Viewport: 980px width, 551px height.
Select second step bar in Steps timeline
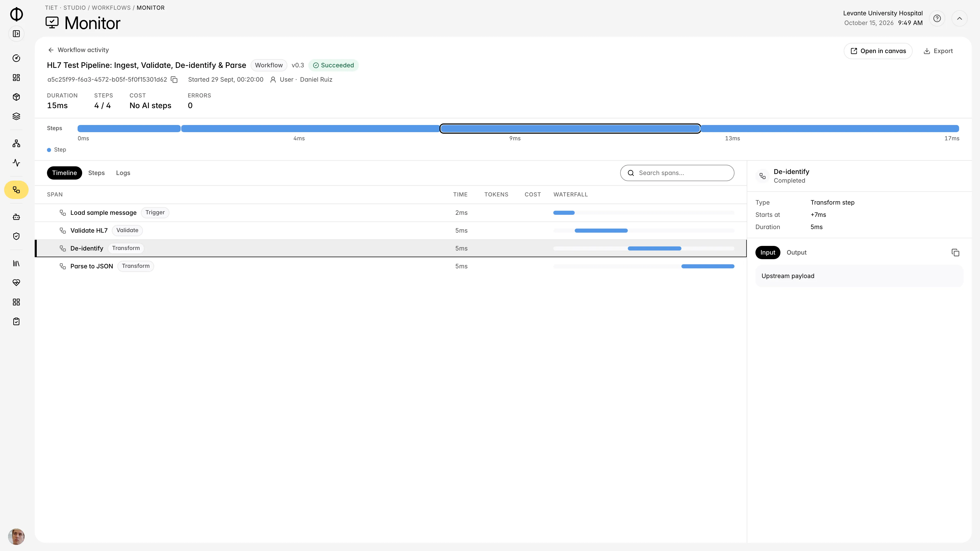point(310,129)
